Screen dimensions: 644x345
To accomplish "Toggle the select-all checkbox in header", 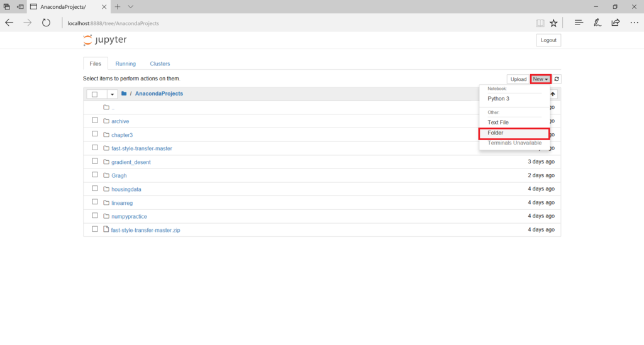I will tap(94, 94).
